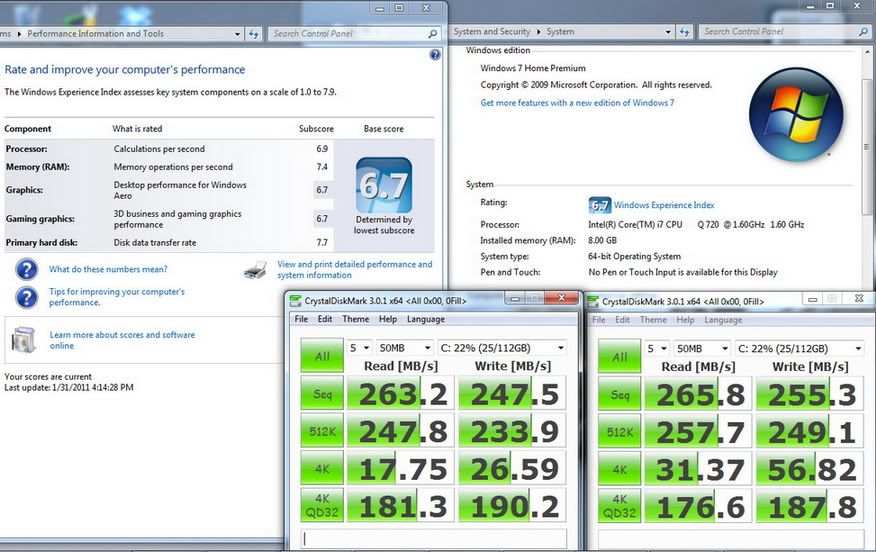Run All tests in left CrystalDiskMark window

[322, 356]
